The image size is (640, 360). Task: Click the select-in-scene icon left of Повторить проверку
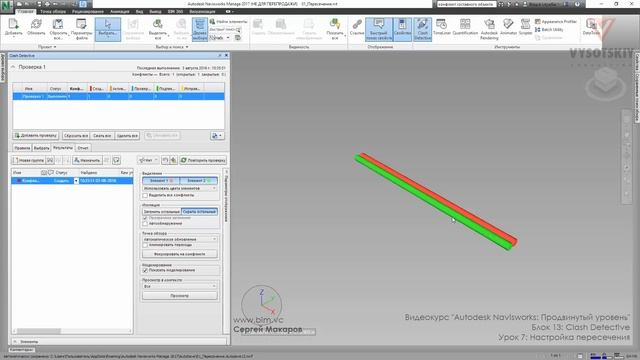tap(173, 160)
